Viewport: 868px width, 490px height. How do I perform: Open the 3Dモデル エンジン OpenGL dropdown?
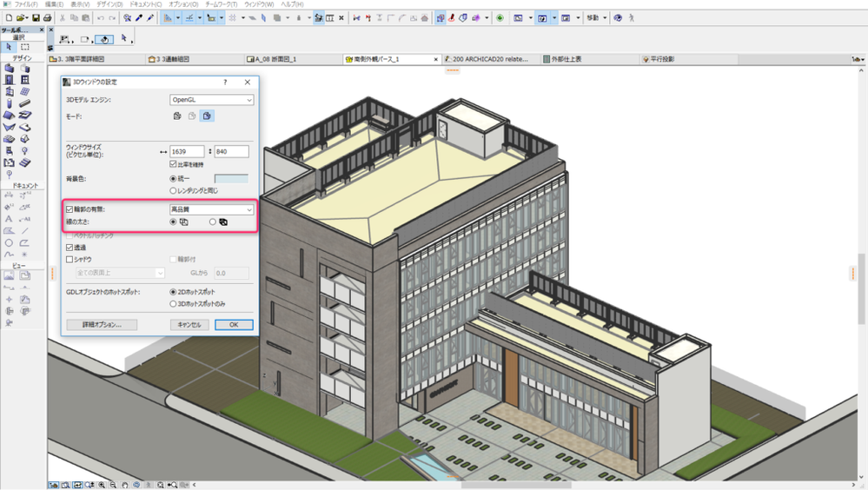point(211,100)
